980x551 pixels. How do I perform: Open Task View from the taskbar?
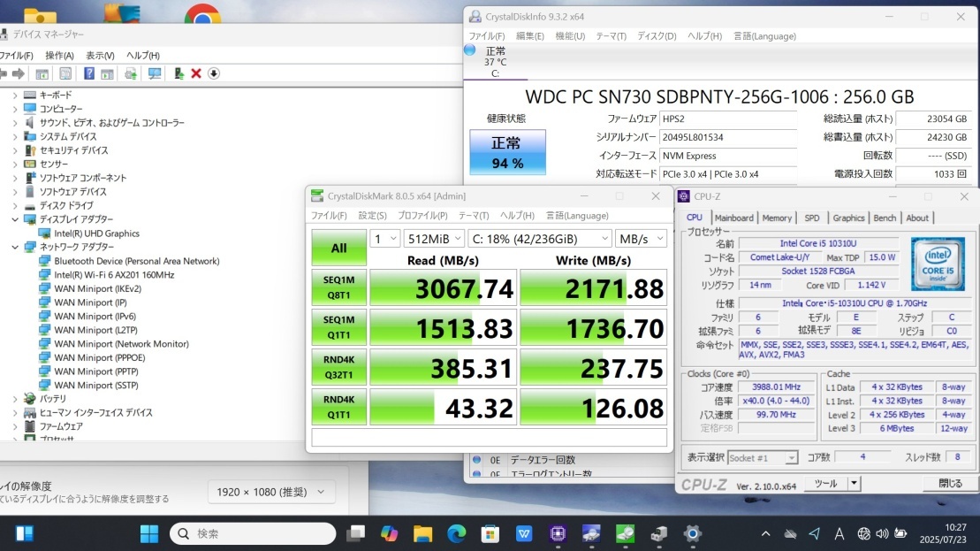[x=355, y=533]
